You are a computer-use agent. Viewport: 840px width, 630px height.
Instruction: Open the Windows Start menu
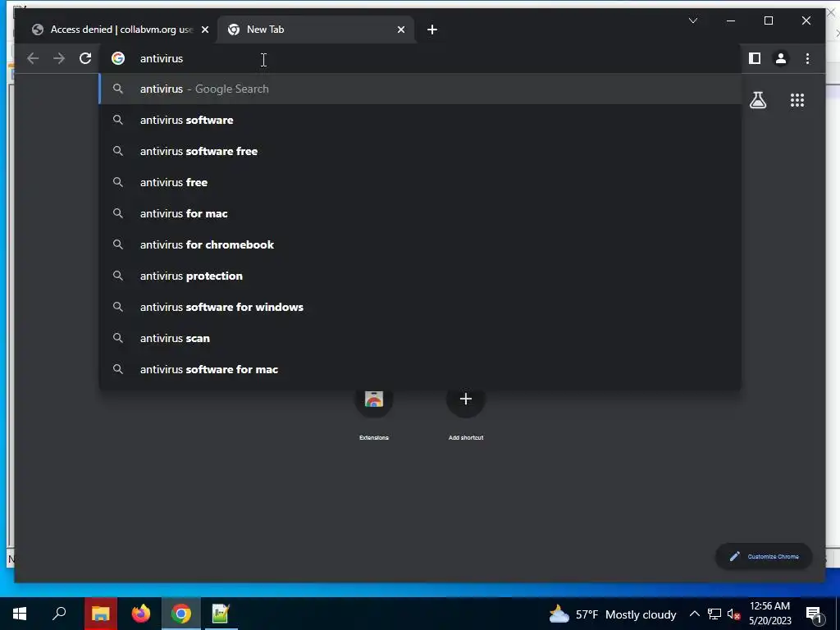tap(20, 614)
